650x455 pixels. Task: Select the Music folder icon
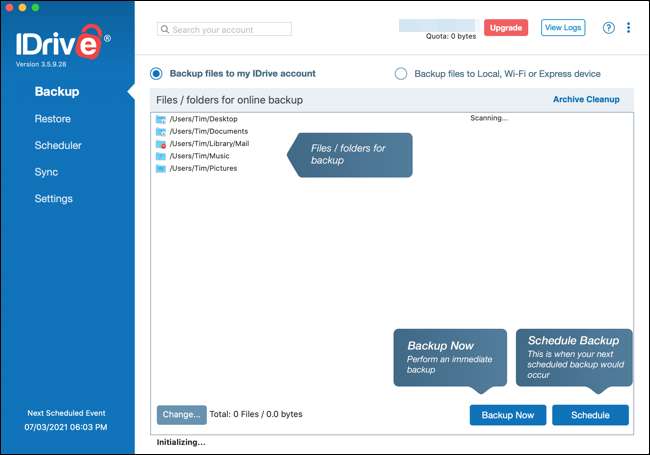pyautogui.click(x=160, y=156)
